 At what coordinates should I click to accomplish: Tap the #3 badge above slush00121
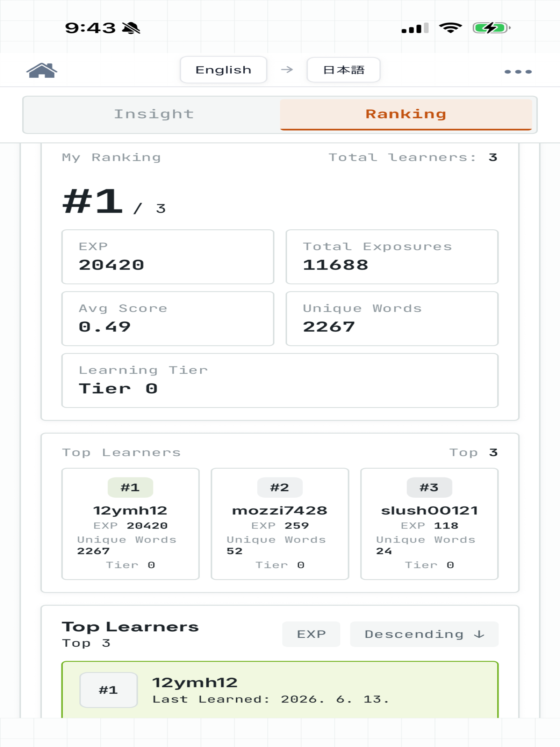click(429, 487)
